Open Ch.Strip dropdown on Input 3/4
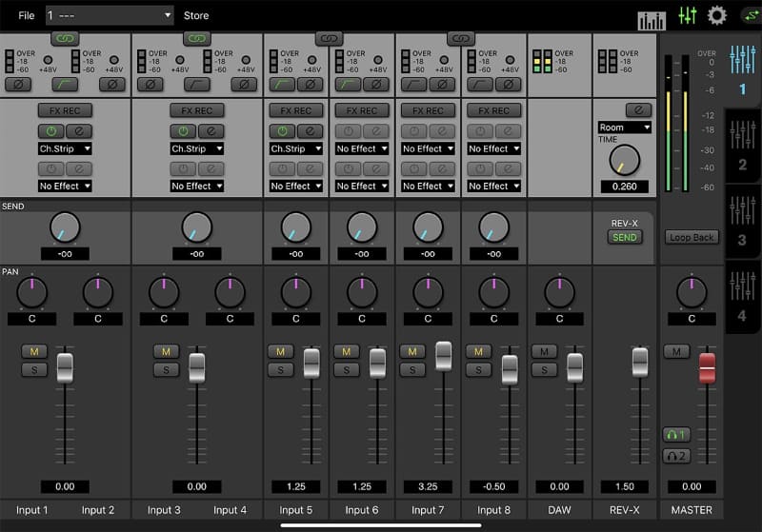Screen dimensions: 762x532 coord(197,148)
